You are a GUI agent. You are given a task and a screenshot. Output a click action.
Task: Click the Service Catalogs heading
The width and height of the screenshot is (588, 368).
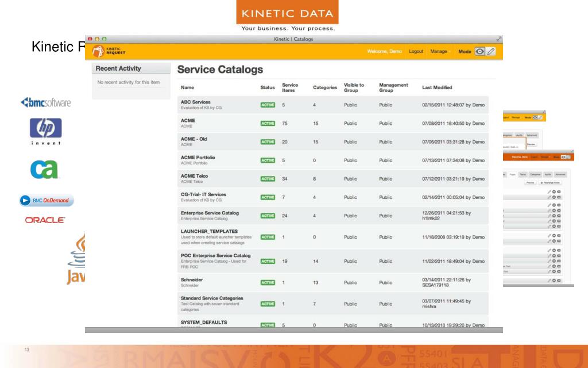(x=220, y=70)
